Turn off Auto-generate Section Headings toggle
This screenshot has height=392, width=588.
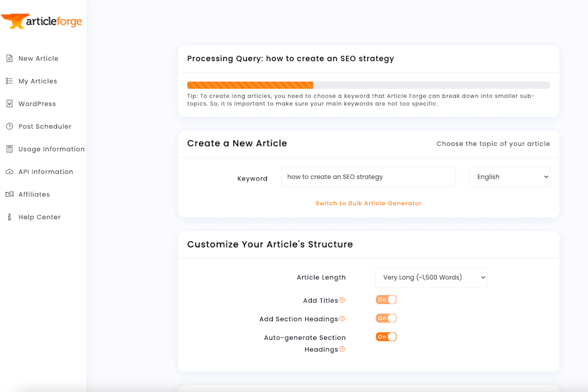(386, 337)
